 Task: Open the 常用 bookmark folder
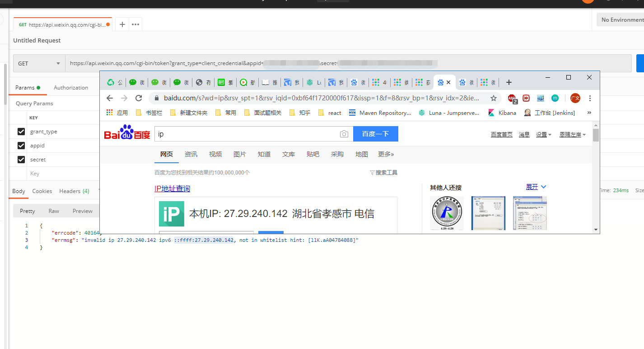click(x=225, y=113)
